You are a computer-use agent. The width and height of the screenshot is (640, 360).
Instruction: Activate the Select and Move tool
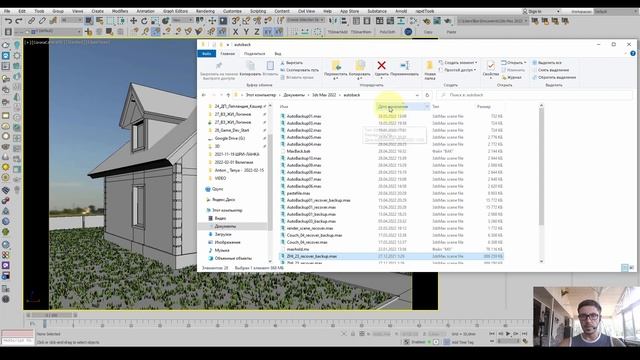pyautogui.click(x=133, y=21)
